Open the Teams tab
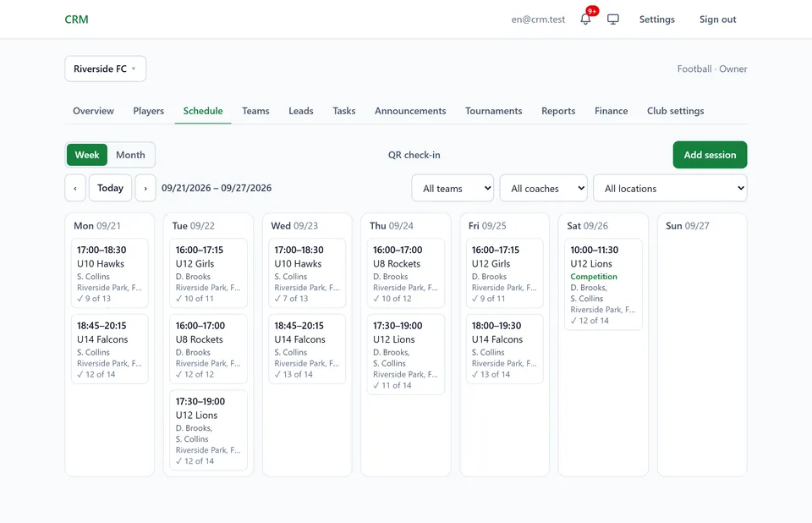Viewport: 812px width, 523px height. point(255,111)
